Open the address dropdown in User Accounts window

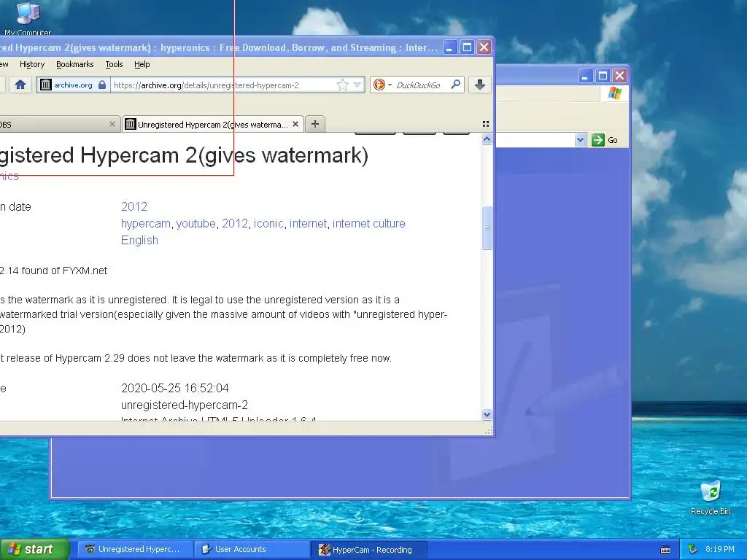pyautogui.click(x=580, y=140)
